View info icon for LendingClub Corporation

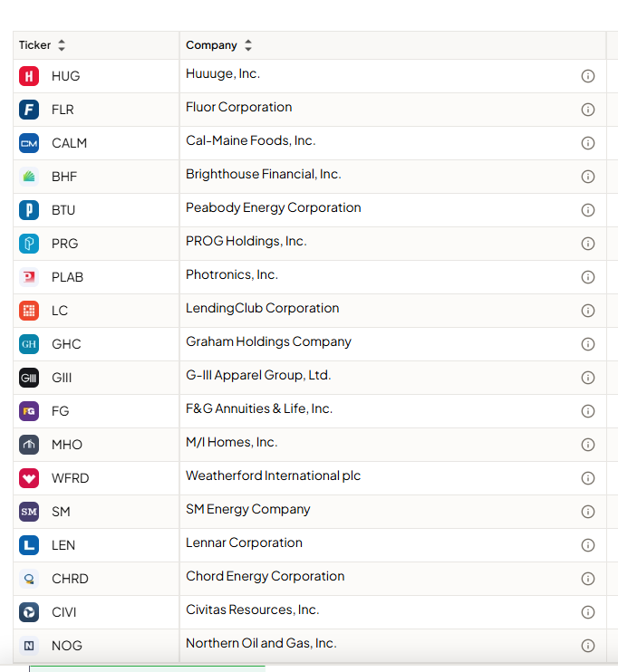point(587,311)
